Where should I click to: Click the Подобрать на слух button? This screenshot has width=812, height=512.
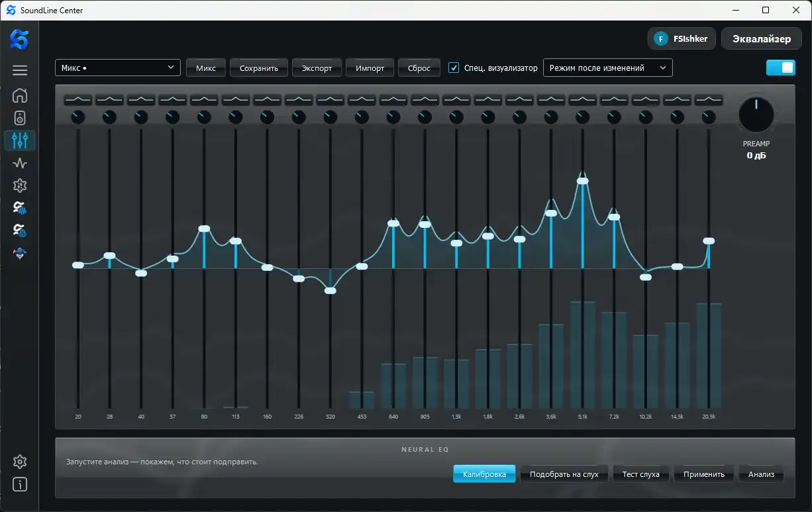[564, 474]
